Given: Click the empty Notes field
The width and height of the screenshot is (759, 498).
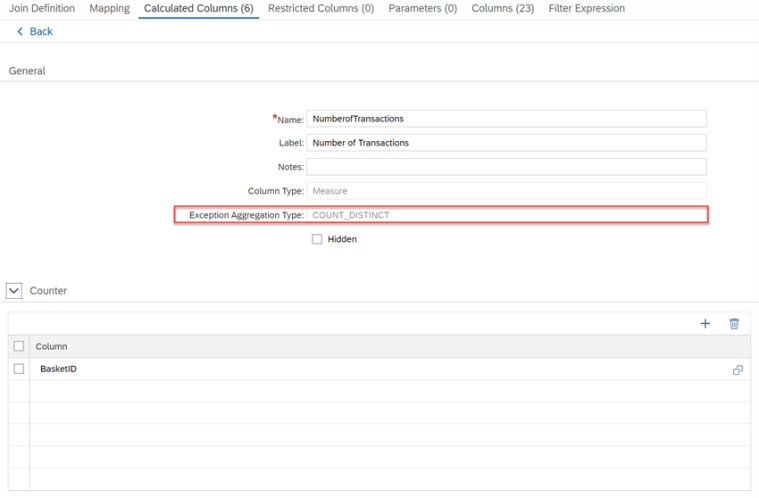Looking at the screenshot, I should tap(506, 166).
